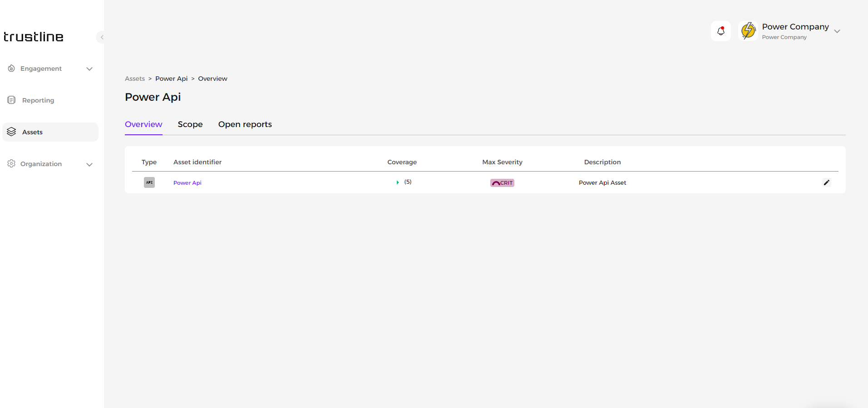Click the Power Company lightning avatar

748,31
